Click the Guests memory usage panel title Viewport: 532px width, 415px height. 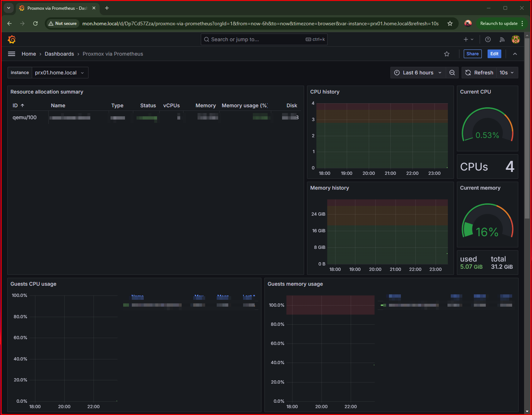click(x=295, y=284)
